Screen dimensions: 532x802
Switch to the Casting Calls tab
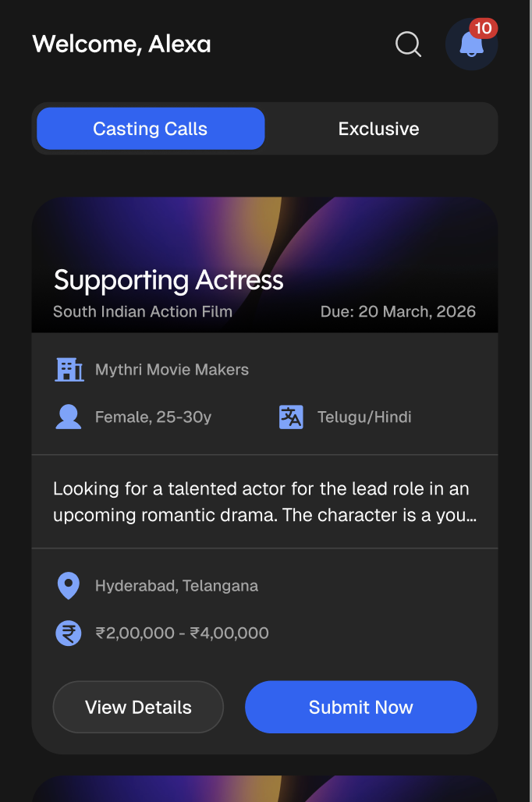pos(151,129)
